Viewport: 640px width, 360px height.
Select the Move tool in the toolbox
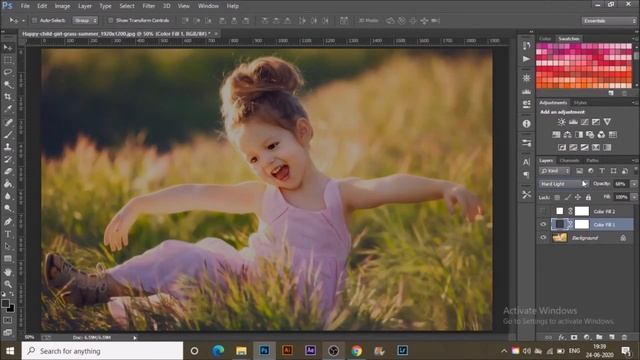click(x=8, y=48)
